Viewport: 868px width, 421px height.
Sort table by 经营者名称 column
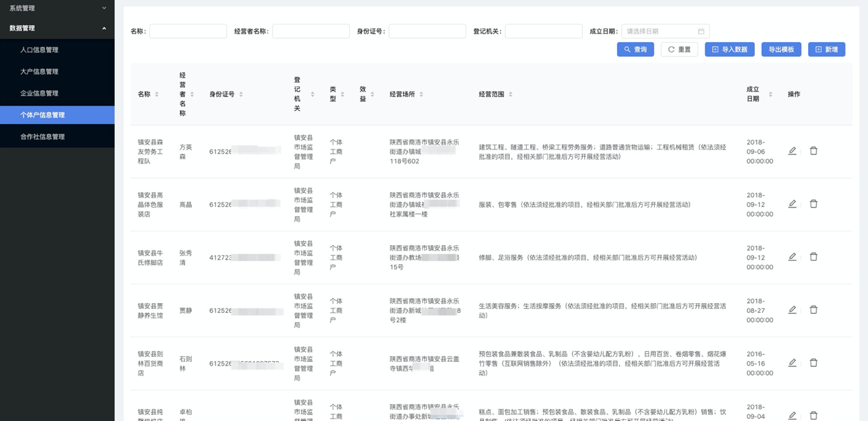[192, 94]
